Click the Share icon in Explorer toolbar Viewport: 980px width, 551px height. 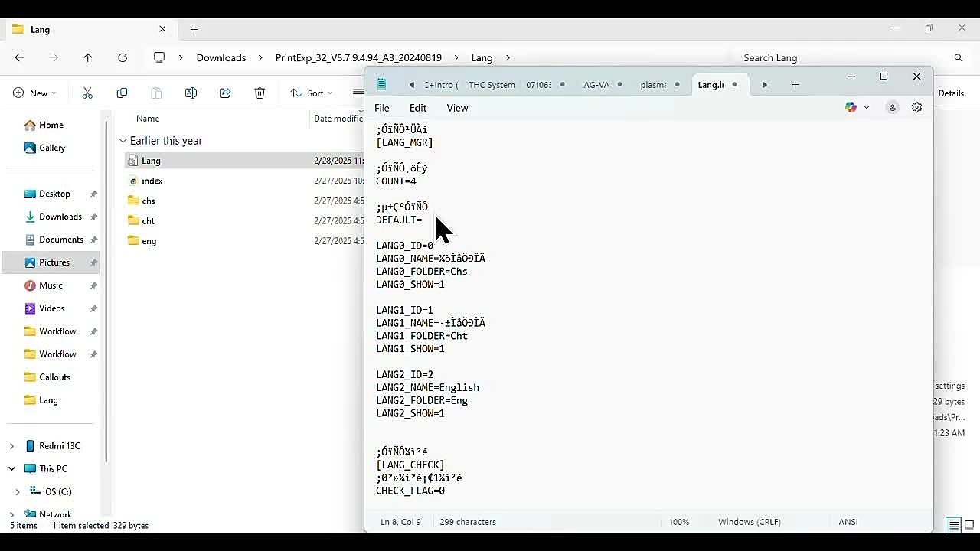pos(225,93)
